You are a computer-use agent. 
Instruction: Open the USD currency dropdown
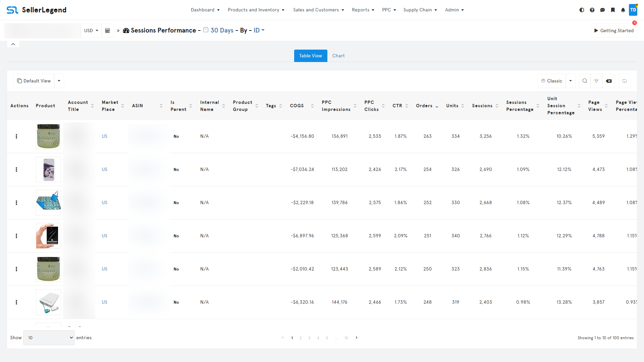[x=91, y=30]
